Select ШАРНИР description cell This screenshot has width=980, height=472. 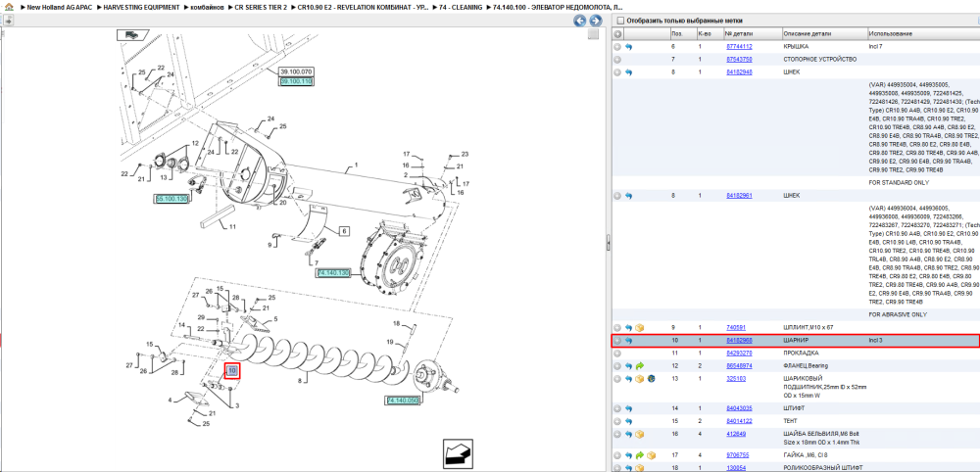point(796,341)
